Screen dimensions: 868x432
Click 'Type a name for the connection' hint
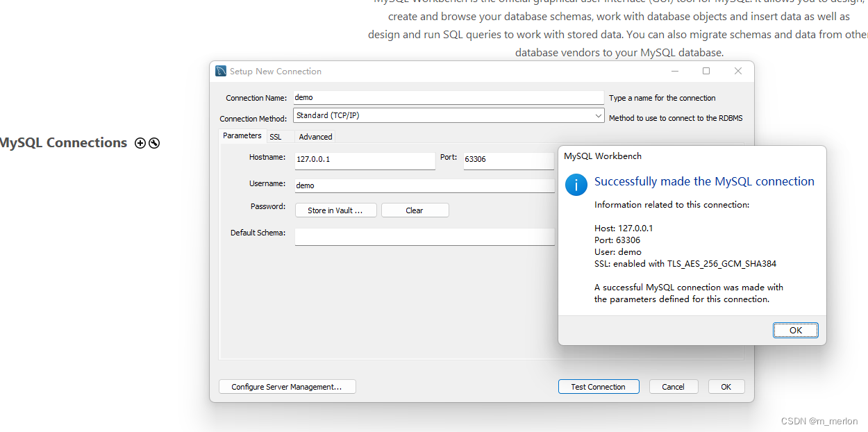point(662,98)
